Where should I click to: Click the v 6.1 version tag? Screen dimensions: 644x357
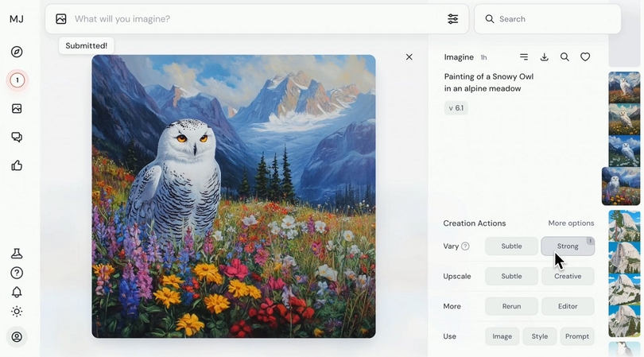(456, 108)
